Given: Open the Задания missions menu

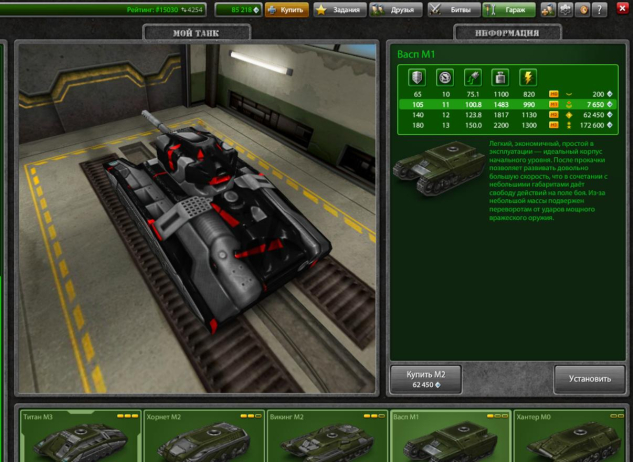Looking at the screenshot, I should click(337, 10).
